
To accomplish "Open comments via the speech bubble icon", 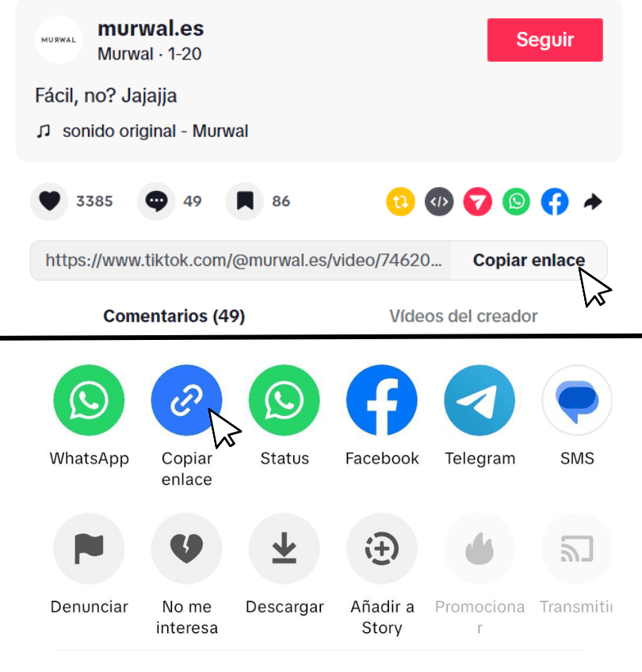I will tap(156, 201).
